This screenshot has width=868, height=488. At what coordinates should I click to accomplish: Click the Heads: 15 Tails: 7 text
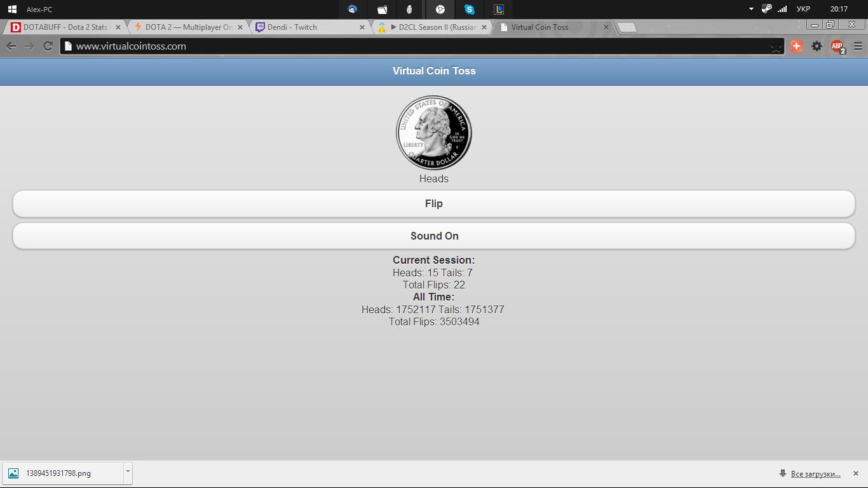pyautogui.click(x=433, y=273)
